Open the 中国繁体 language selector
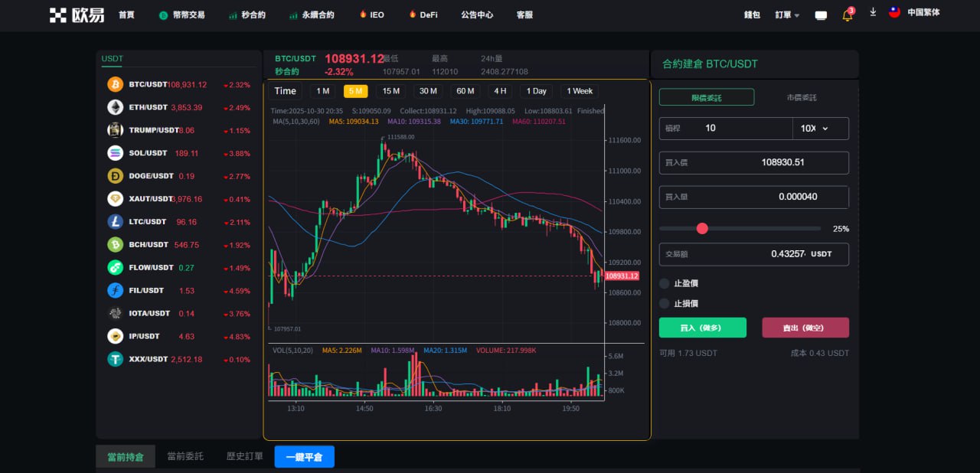Viewport: 980px width, 473px height. (x=923, y=13)
